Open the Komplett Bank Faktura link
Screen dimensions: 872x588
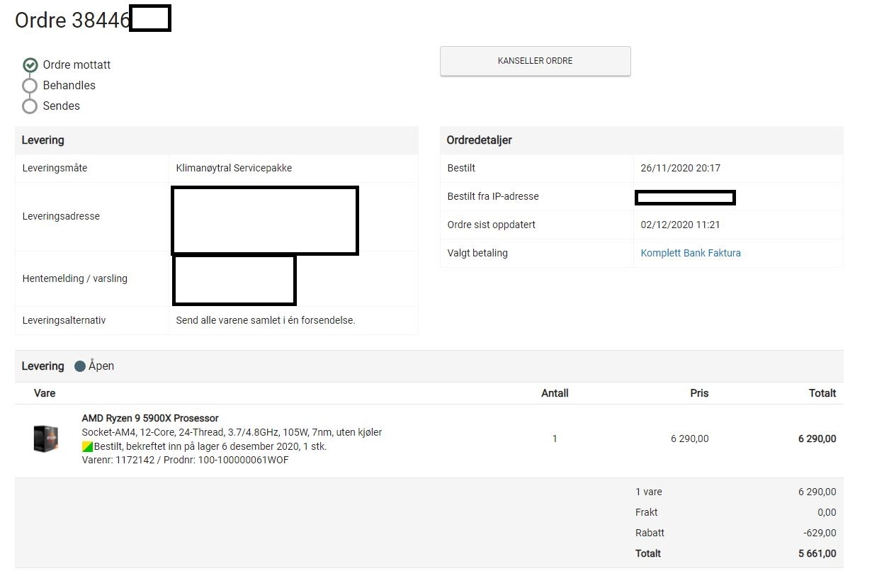point(691,253)
